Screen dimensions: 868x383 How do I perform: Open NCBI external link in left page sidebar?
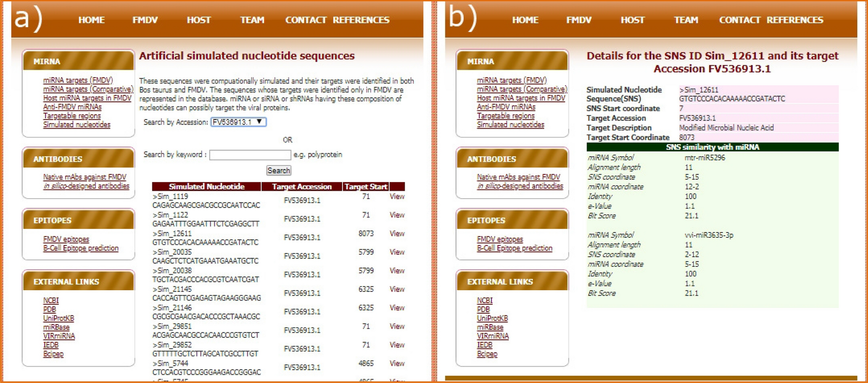tap(51, 301)
